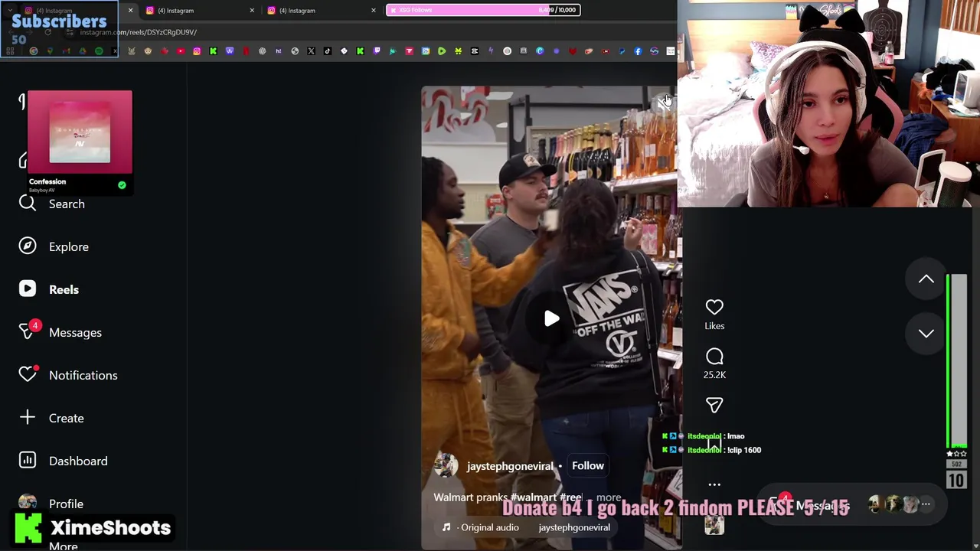Open the Original audio link

coord(489,527)
